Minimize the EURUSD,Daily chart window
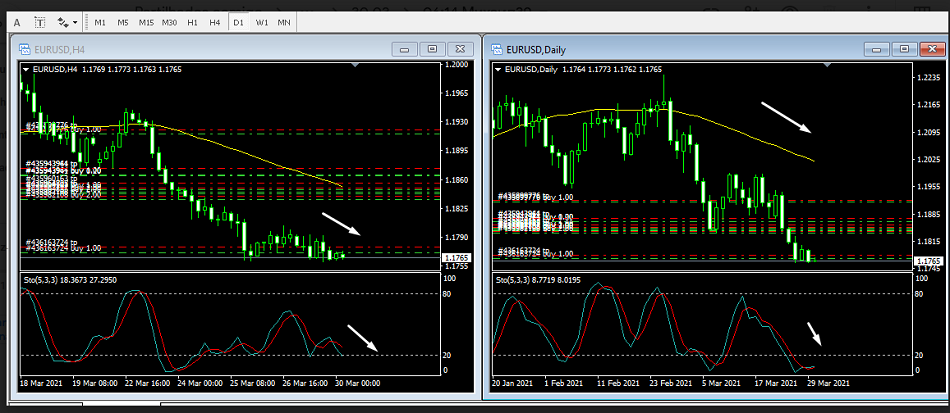 pos(879,48)
